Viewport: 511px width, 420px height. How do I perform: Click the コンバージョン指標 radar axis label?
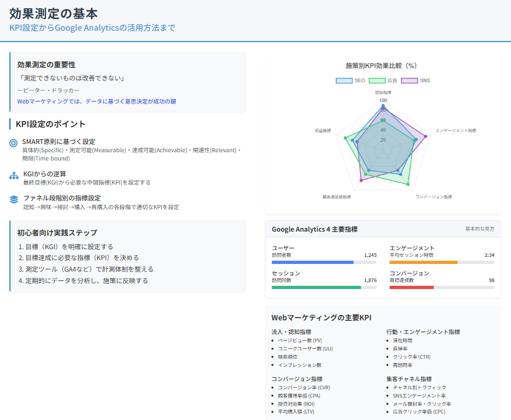[x=433, y=197]
